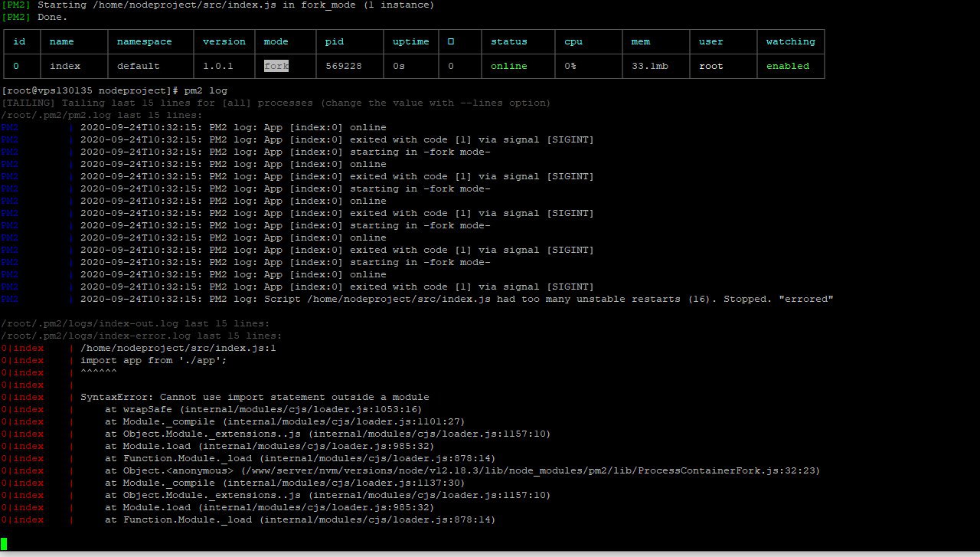Viewport: 980px width, 557px height.
Task: Click the 'mem' column header
Action: tap(641, 41)
